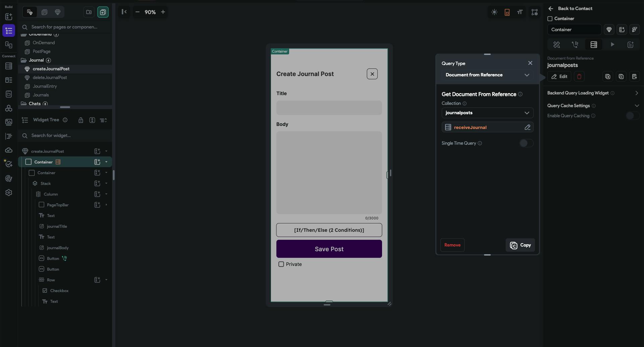The height and width of the screenshot is (347, 644).
Task: Expand the Backend Query Loading Widget section
Action: tap(637, 93)
